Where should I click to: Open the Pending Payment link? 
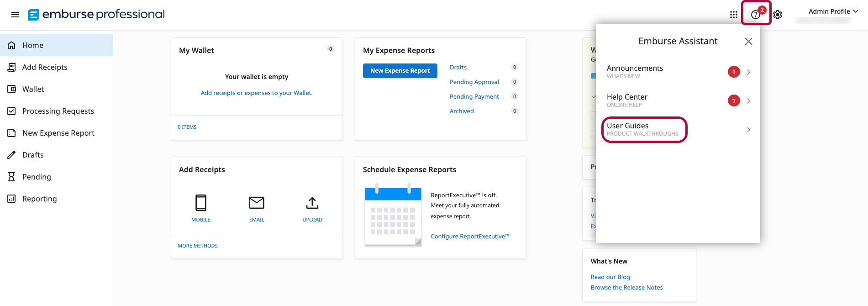coord(474,96)
